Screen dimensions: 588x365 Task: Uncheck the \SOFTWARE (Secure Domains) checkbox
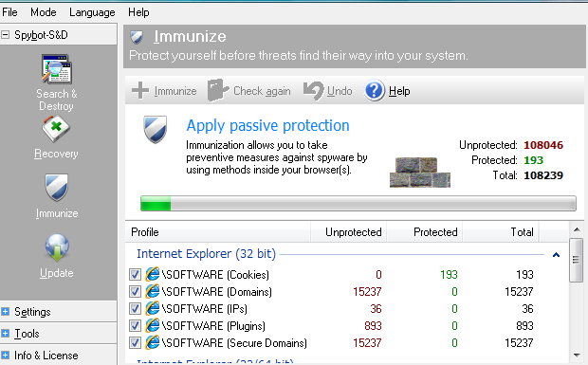(135, 343)
